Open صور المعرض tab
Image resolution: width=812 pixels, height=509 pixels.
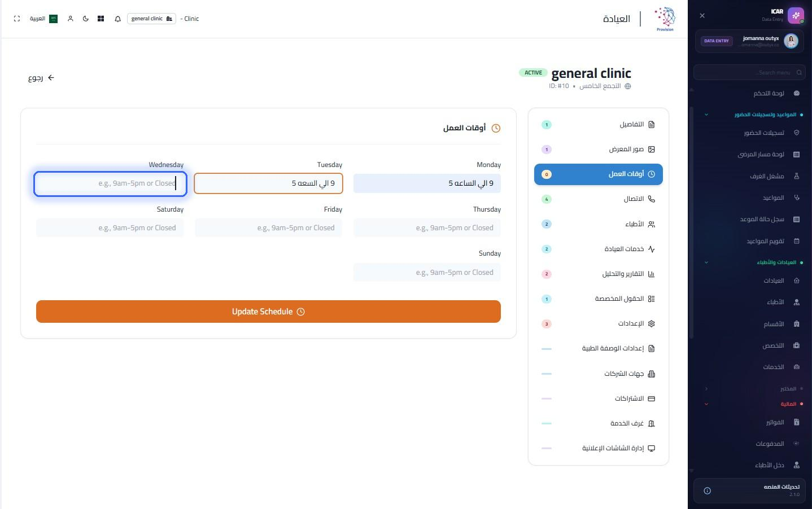(x=599, y=150)
